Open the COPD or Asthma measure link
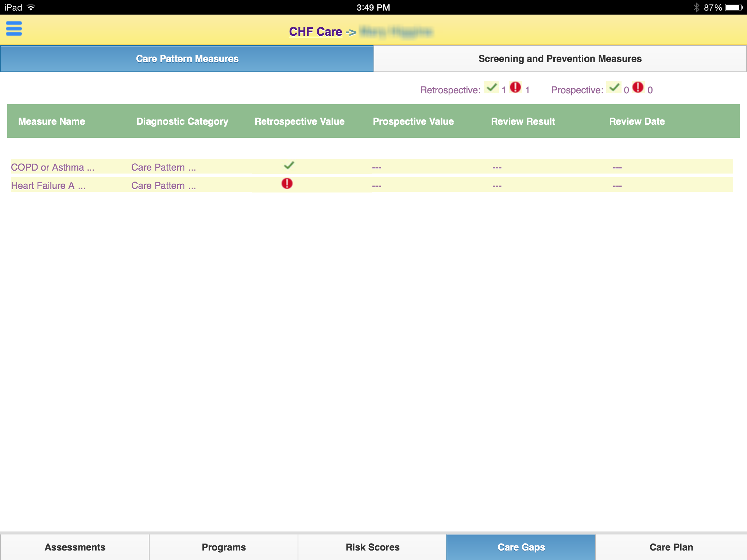The height and width of the screenshot is (560, 747). [53, 167]
